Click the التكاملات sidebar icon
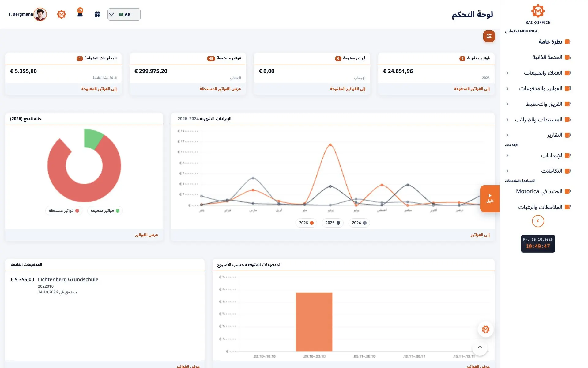 [567, 171]
